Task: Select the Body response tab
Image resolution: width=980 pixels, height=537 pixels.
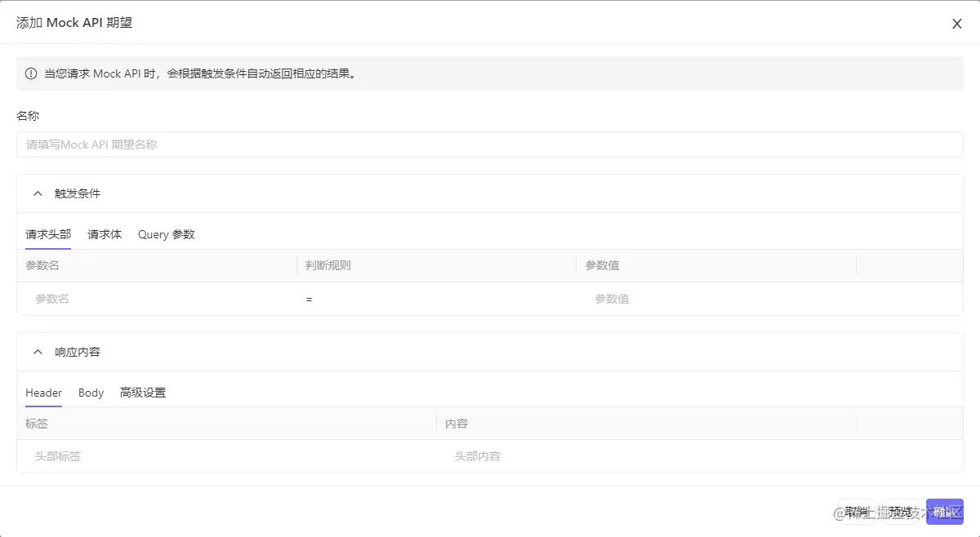Action: 91,393
